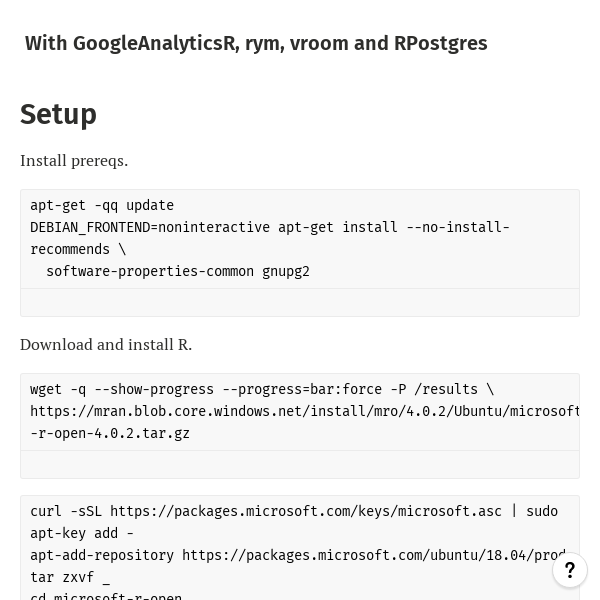This screenshot has height=600, width=600.
Task: Click empty output area below apt-get block
Action: click(300, 303)
